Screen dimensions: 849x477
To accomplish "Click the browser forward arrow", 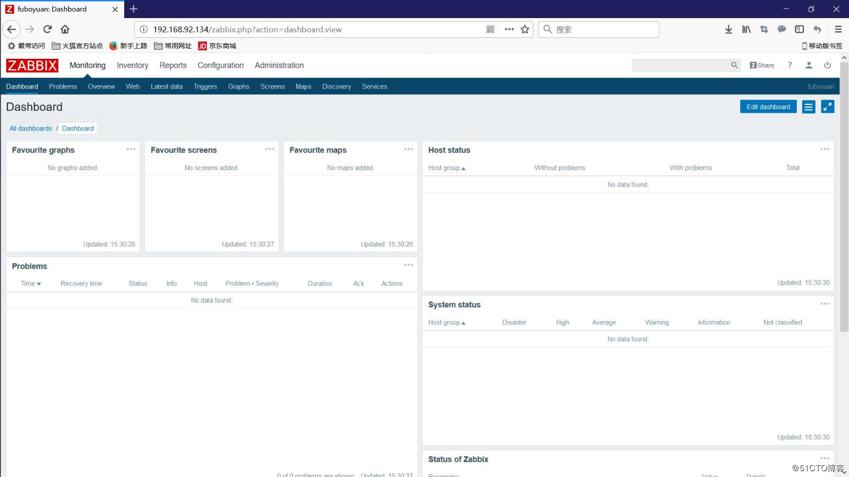I will [x=30, y=29].
